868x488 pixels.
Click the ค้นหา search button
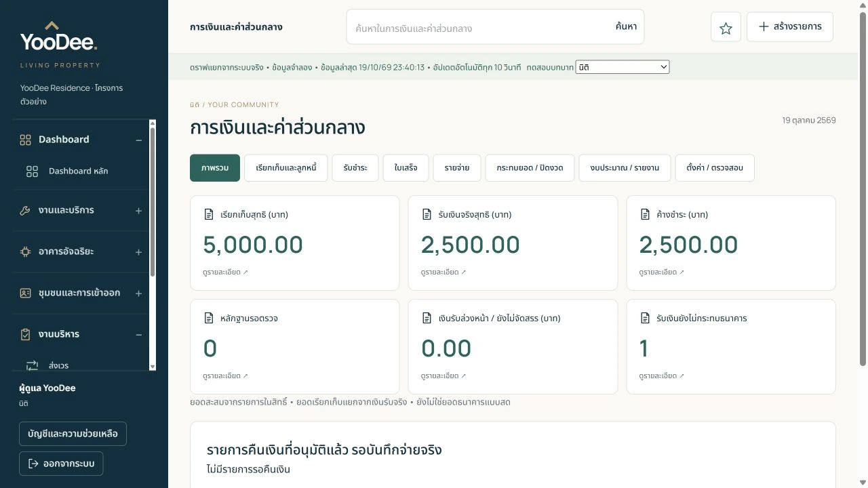(626, 27)
